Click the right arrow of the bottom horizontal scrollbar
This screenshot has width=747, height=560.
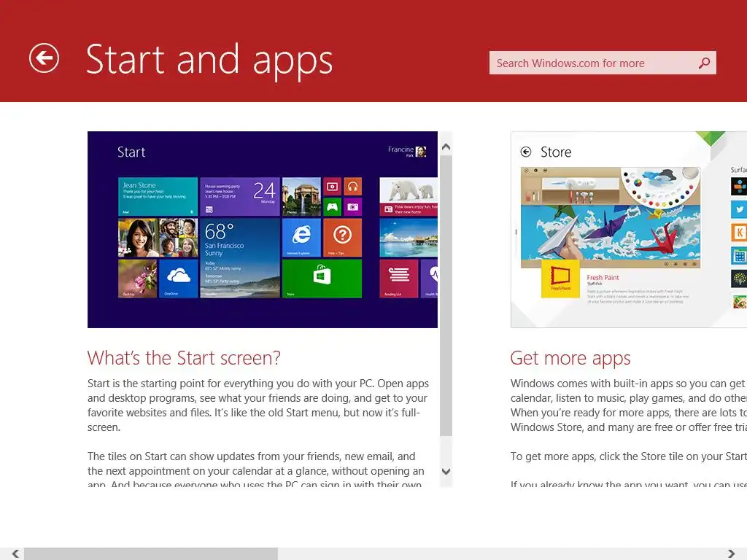point(731,553)
